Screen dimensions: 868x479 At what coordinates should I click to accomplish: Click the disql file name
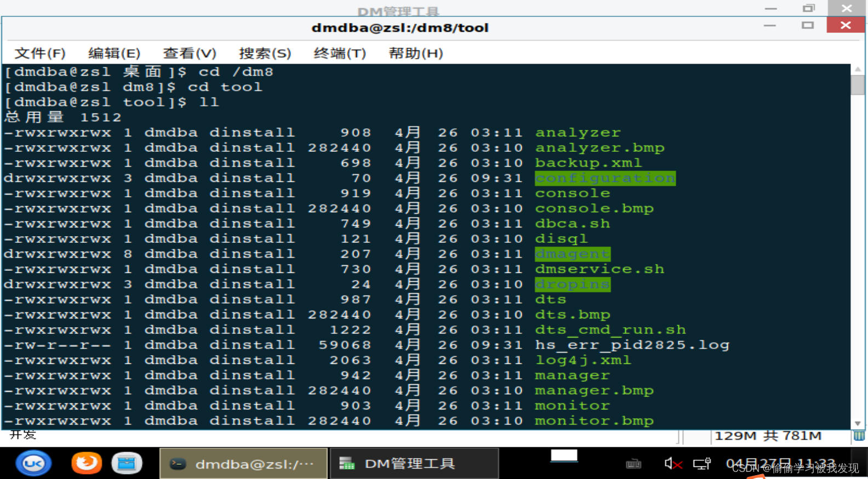click(561, 239)
